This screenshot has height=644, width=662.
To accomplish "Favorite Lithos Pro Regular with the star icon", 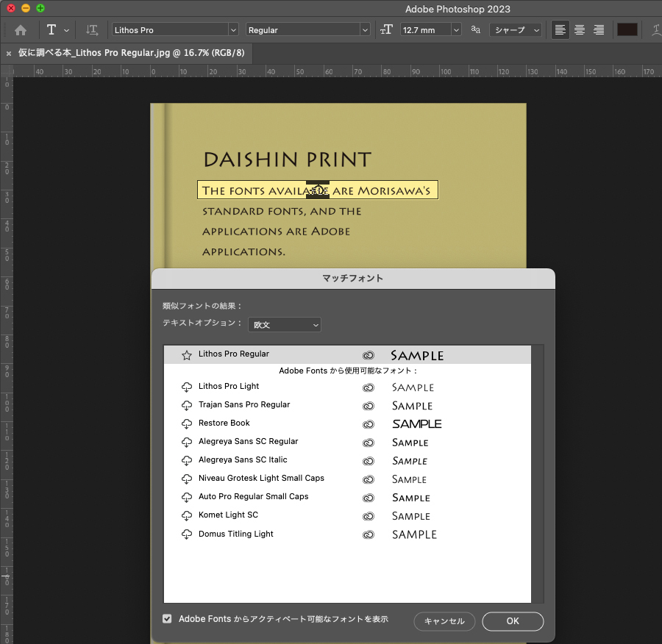I will click(x=187, y=355).
